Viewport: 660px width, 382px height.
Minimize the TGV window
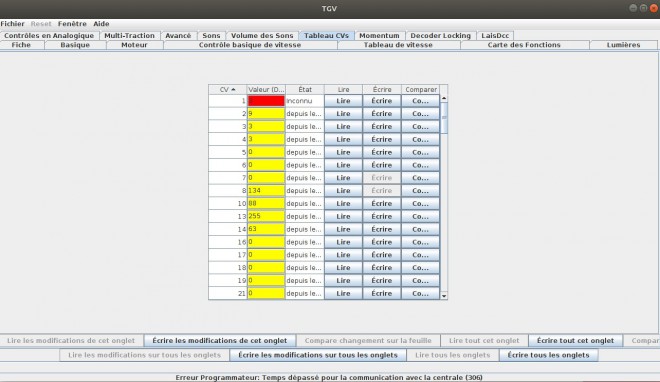(633, 8)
